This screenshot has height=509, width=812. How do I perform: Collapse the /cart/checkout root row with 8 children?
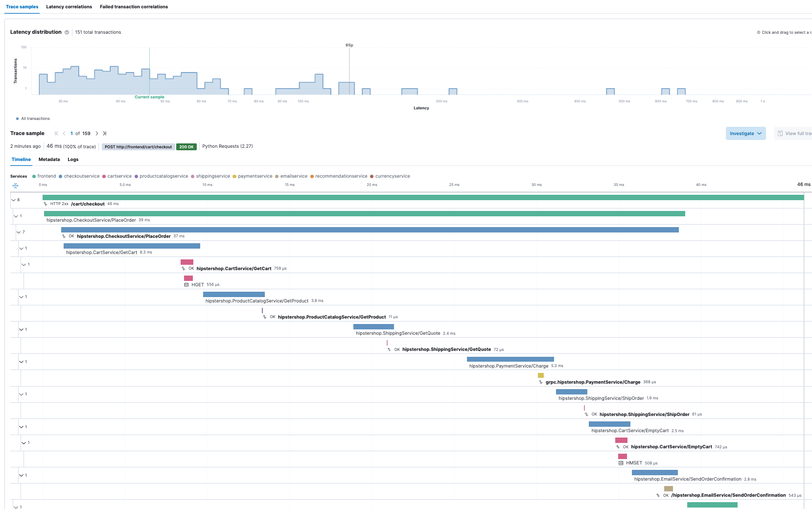coord(14,200)
